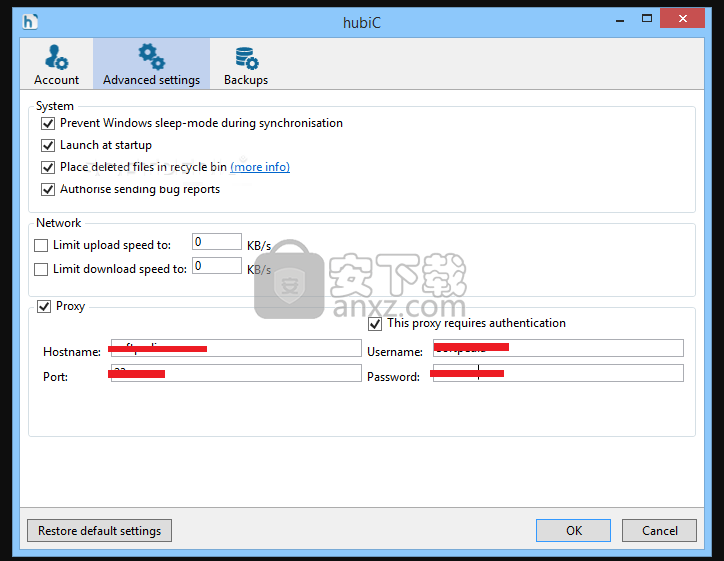
Task: Open the (more info) link
Action: (x=260, y=167)
